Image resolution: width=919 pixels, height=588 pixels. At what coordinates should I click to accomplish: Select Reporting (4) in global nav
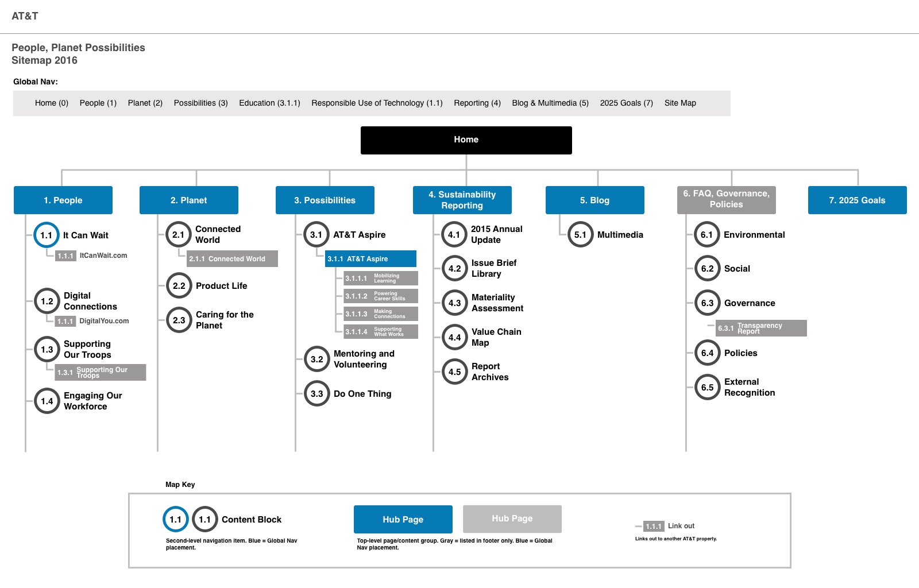(x=477, y=103)
